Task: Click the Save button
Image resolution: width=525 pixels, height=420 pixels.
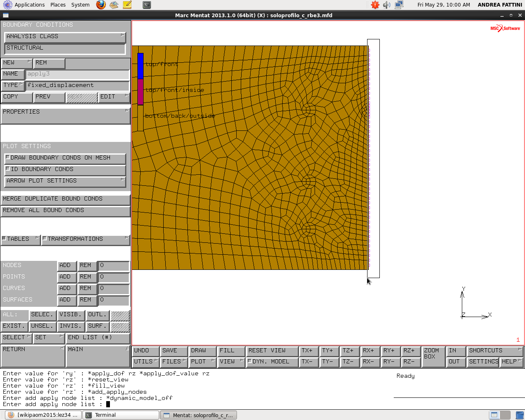Action: coord(174,351)
